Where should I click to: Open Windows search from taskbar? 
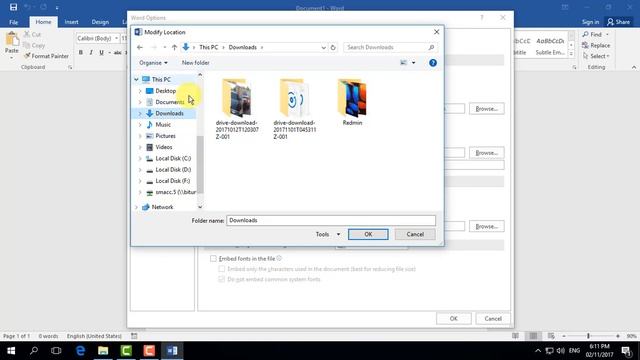pyautogui.click(x=34, y=351)
